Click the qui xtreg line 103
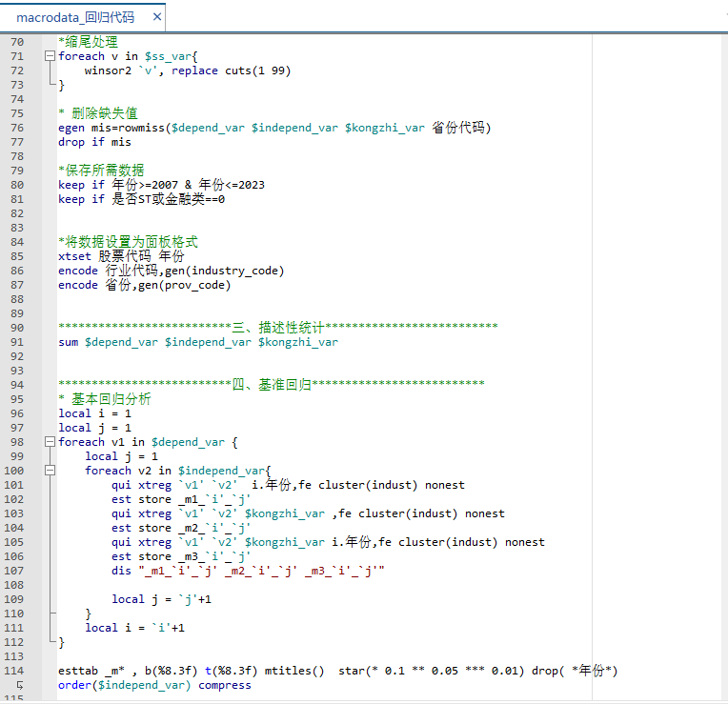The height and width of the screenshot is (704, 728). point(308,513)
